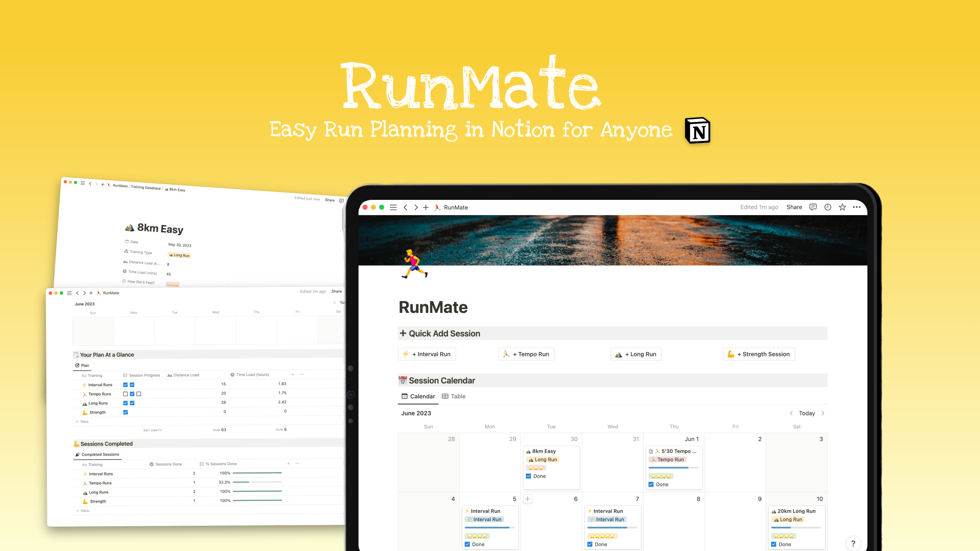The width and height of the screenshot is (980, 551).
Task: Navigate back using the left arrow icon
Action: click(406, 207)
